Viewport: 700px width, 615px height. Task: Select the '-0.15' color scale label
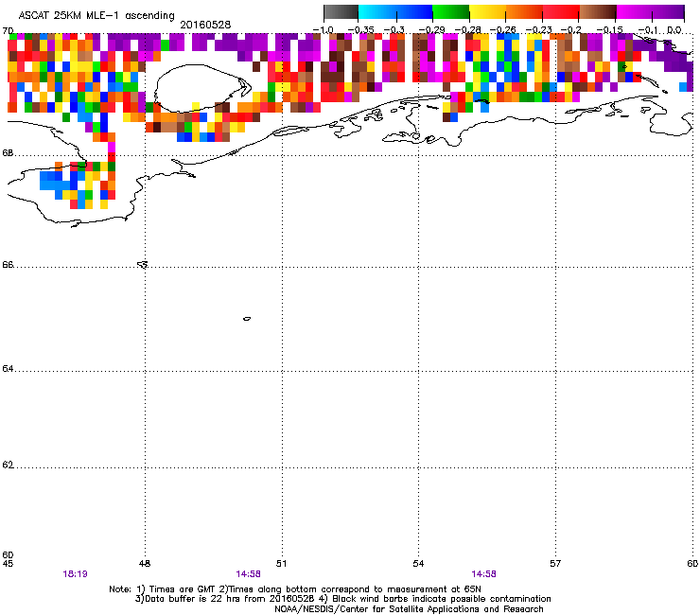[609, 30]
